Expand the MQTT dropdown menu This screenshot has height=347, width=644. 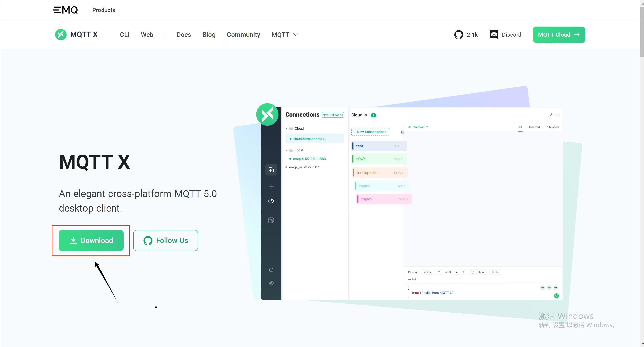click(x=285, y=35)
